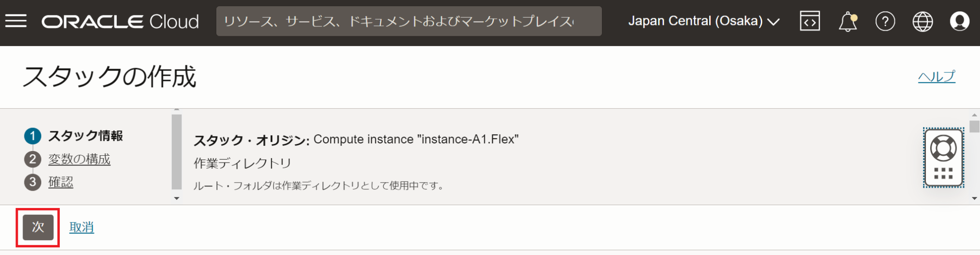Expand the Japan Central (Osaka) region dropdown

[703, 22]
